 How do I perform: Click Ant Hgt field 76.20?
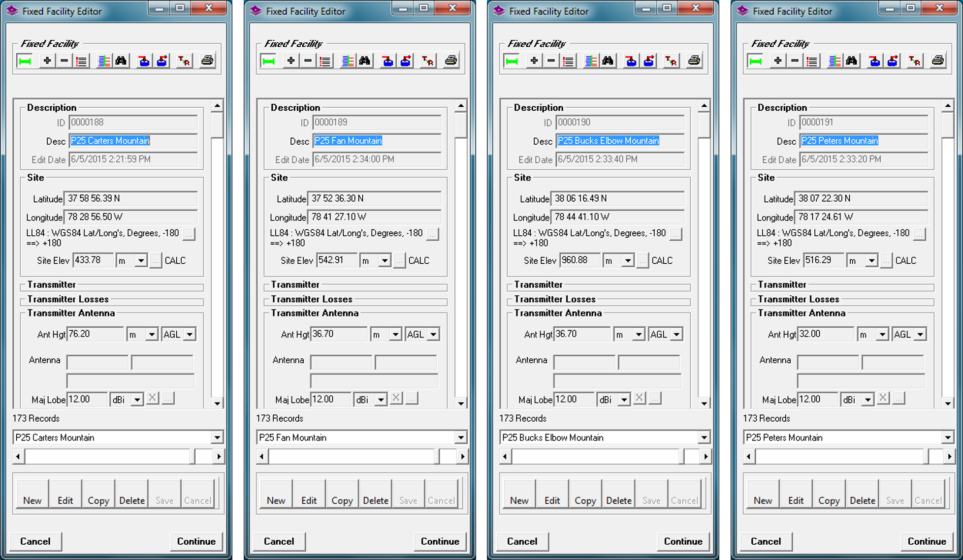coord(95,334)
